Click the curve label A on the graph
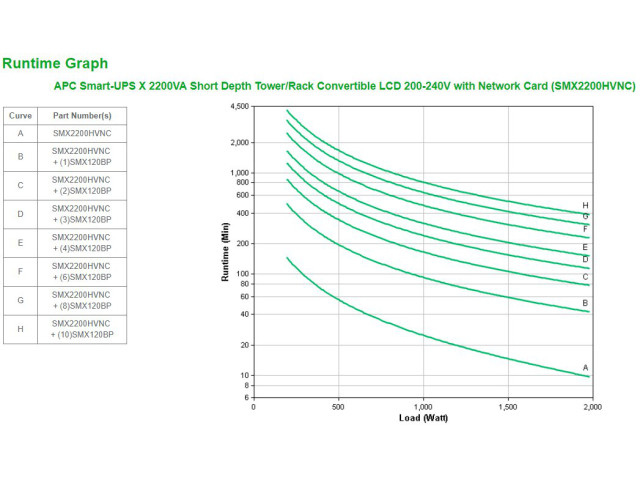The width and height of the screenshot is (640, 480). pos(585,368)
